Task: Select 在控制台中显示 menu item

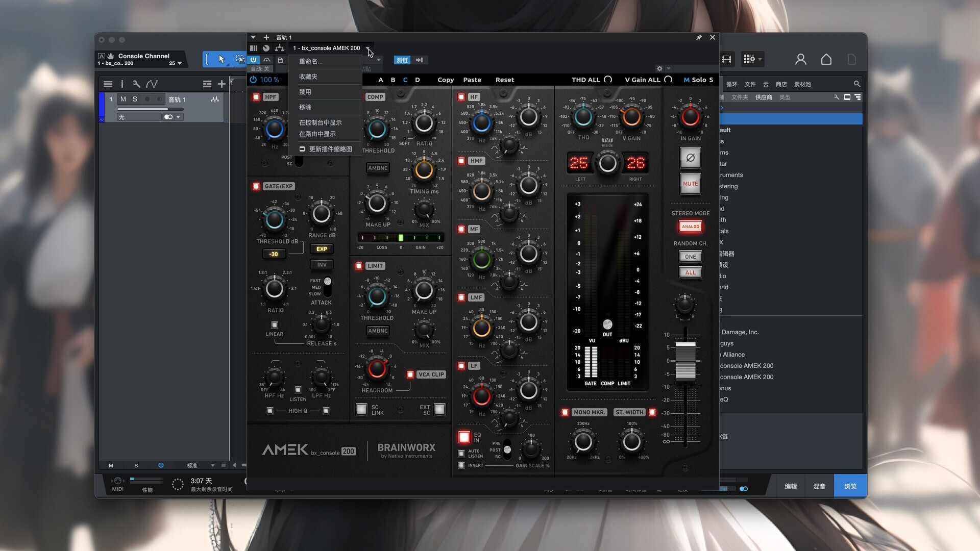Action: 325,122
